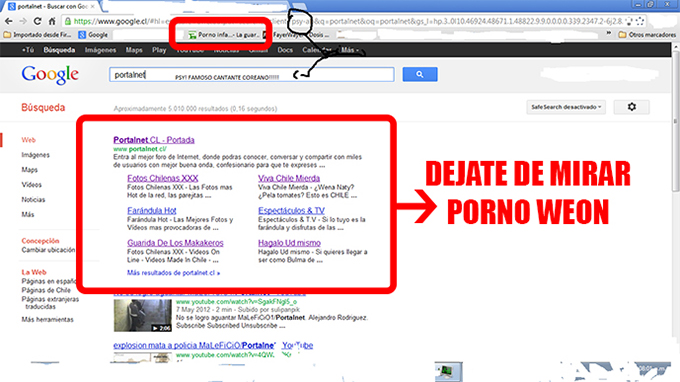Click the browser back arrow
680x382 pixels.
8,21
